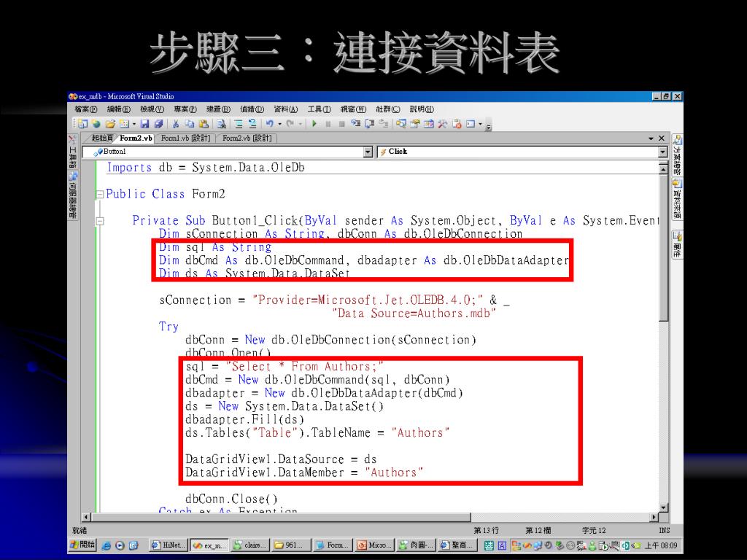
Task: Click the Step Into toolbar icon
Action: (x=355, y=124)
